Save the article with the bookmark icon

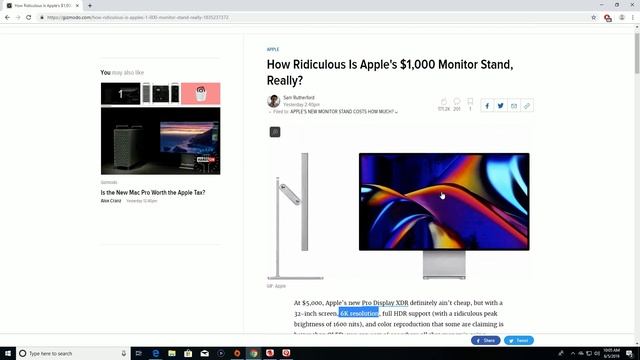click(470, 101)
